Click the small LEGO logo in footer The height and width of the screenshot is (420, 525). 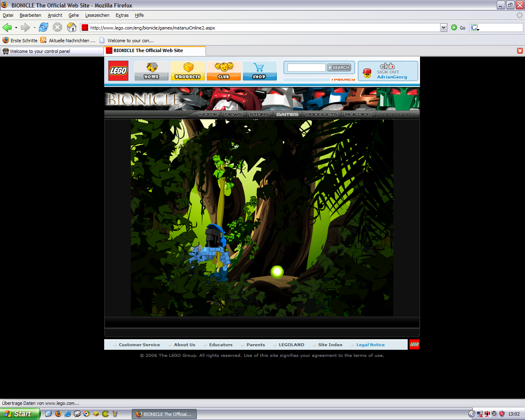[414, 345]
